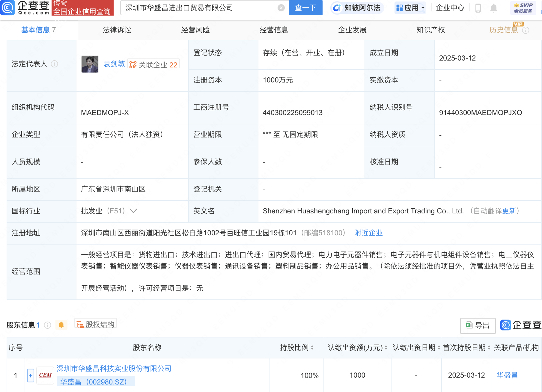
Task: Click the Excel icon on the 导出 button
Action: tap(469, 325)
